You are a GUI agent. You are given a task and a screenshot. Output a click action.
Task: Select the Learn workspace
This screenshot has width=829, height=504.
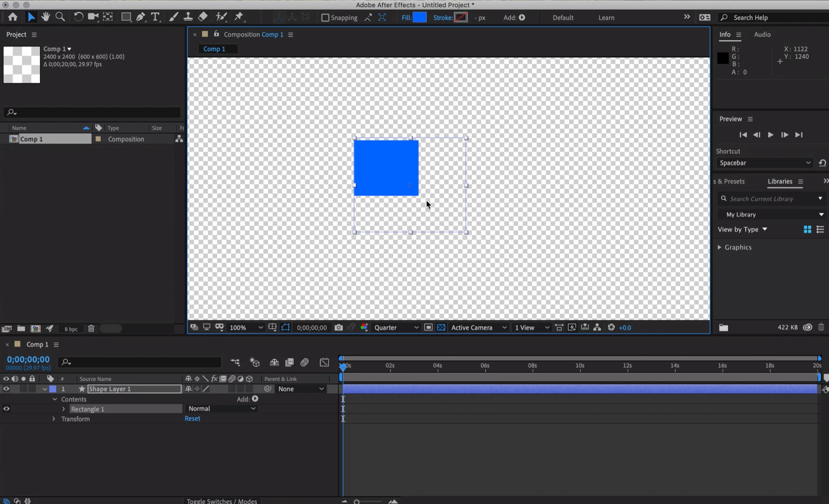[606, 18]
